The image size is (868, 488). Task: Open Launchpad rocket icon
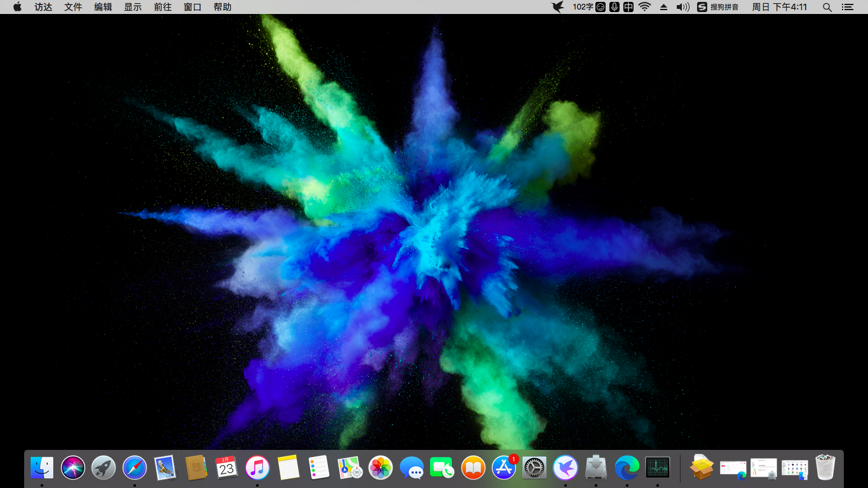(x=104, y=468)
